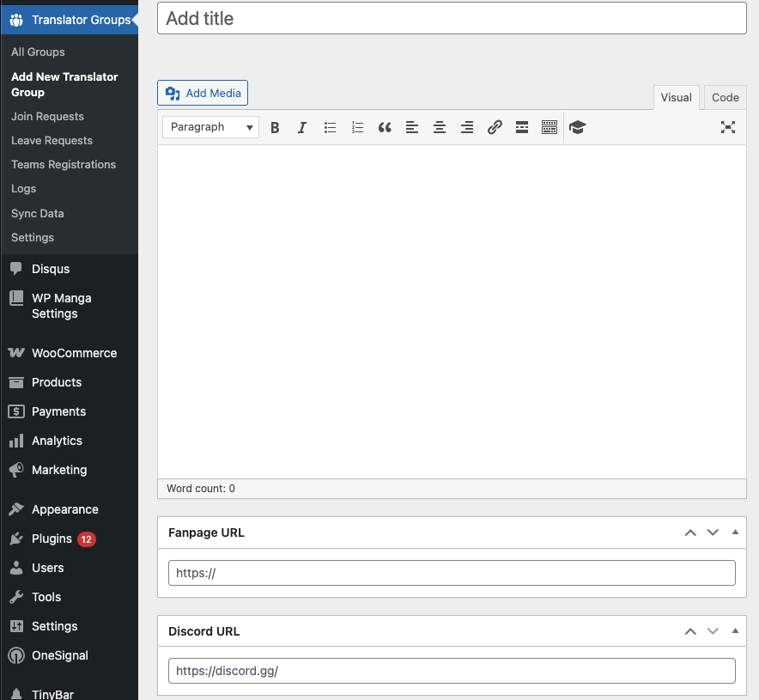
Task: Open Translator Groups Settings submenu
Action: (33, 238)
